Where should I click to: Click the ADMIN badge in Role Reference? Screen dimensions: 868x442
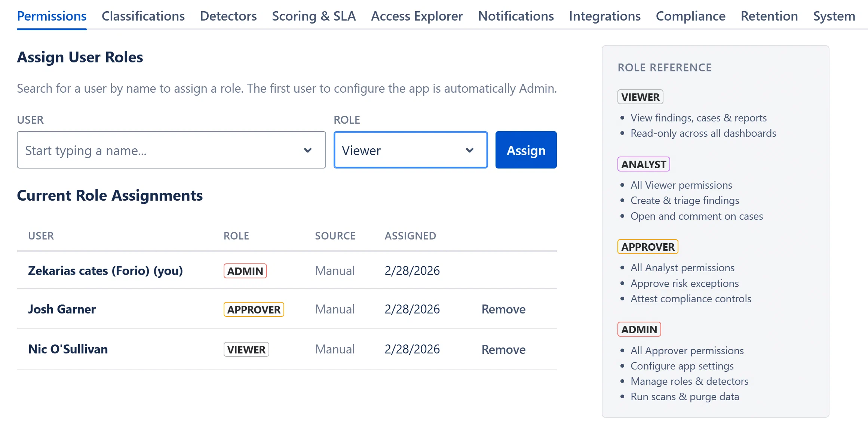point(639,330)
